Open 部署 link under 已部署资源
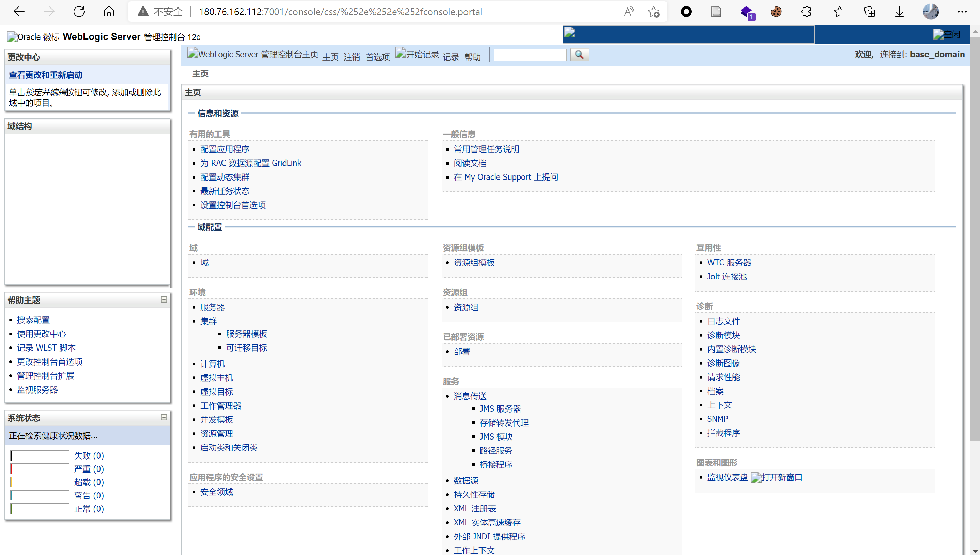 462,352
